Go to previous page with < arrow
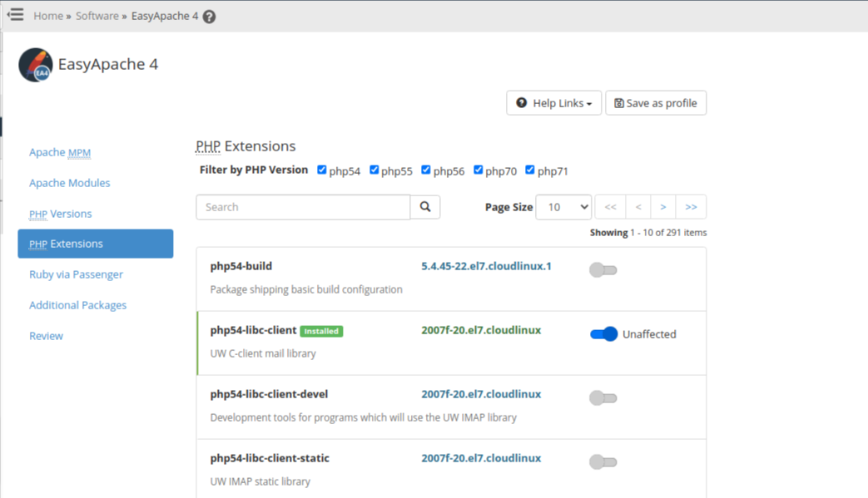 pos(638,207)
